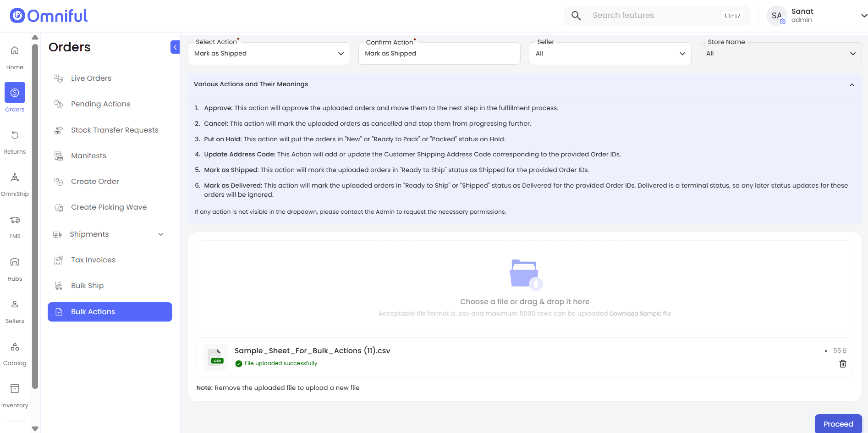The image size is (868, 433).
Task: Open Returns from the left rail
Action: [x=15, y=135]
